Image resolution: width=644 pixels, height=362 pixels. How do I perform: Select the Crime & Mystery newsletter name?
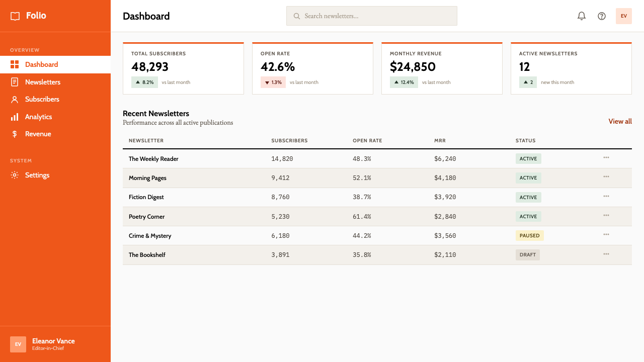pyautogui.click(x=150, y=236)
